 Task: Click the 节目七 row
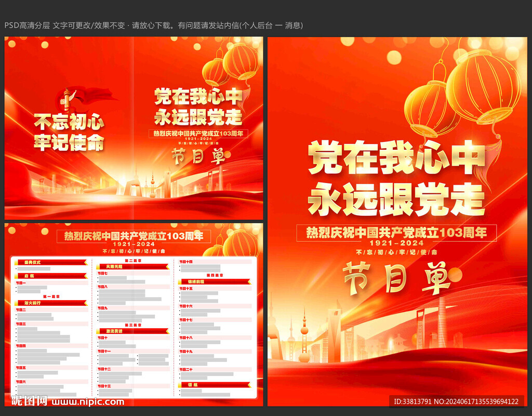pyautogui.click(x=134, y=273)
